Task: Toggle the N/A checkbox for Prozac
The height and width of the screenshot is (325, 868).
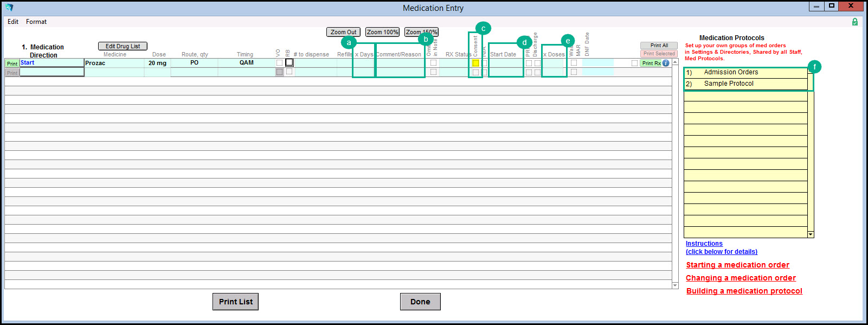Action: point(485,63)
